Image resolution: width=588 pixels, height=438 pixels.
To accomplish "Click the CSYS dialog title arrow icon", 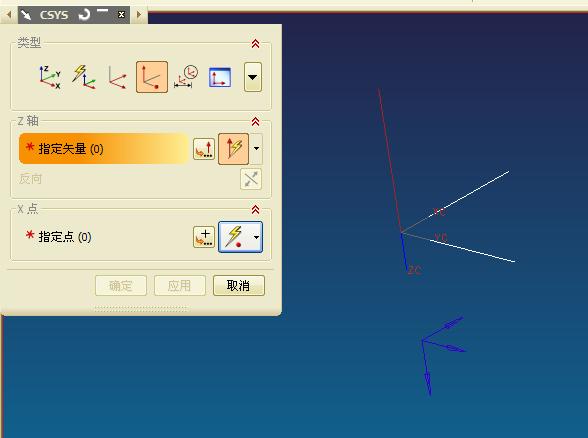I will tap(26, 15).
